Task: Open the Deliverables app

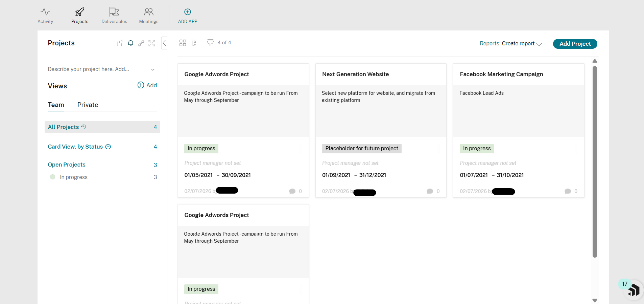Action: (114, 16)
